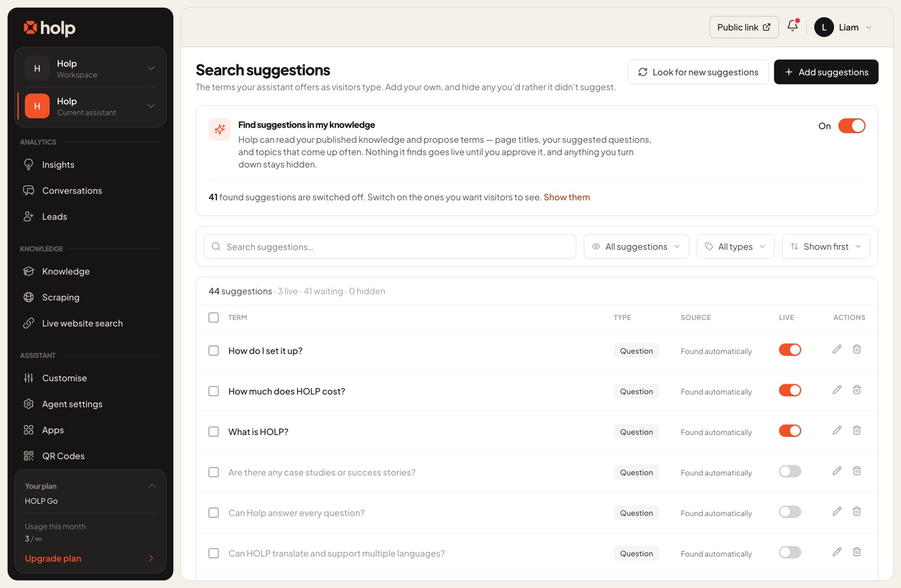
Task: Enable live for 'Can Holp answer every question?'
Action: click(790, 512)
